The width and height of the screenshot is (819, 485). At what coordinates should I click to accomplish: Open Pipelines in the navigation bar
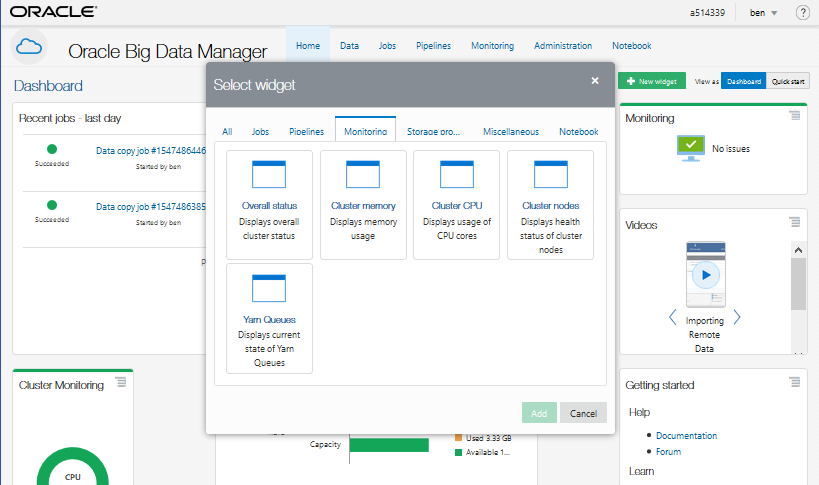point(434,46)
